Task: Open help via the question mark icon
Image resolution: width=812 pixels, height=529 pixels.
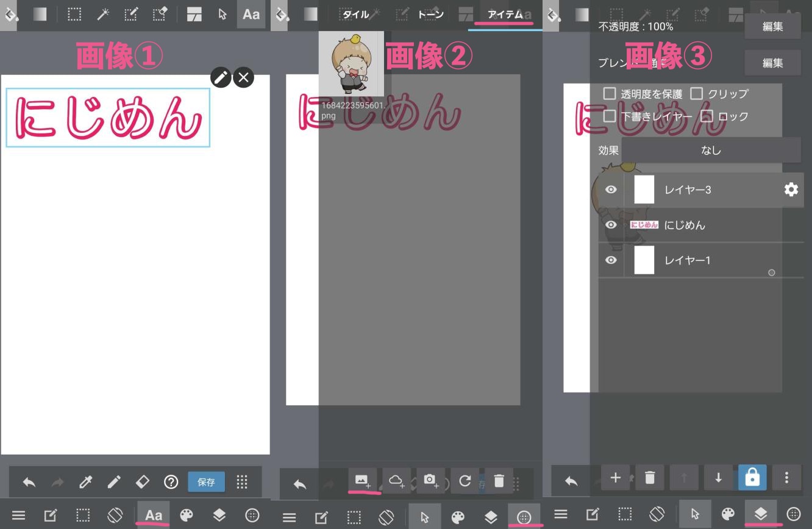Action: tap(171, 482)
